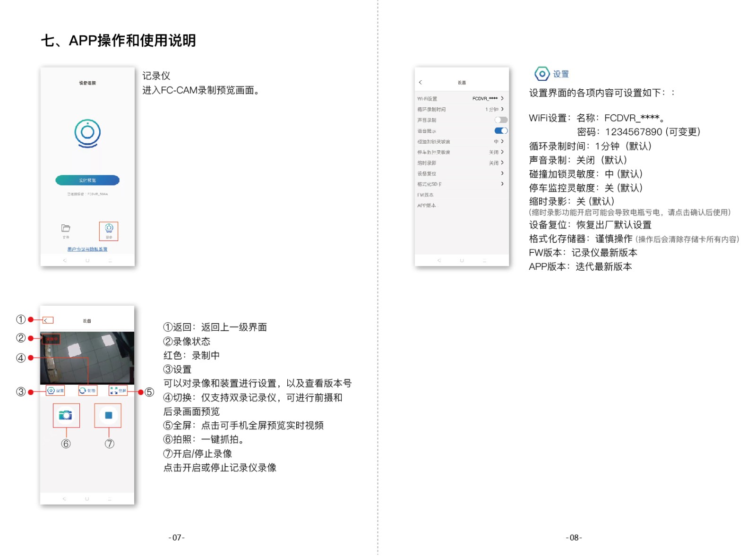Tap the back arrow in settings header
Viewport: 756px width, 557px height.
[x=420, y=82]
